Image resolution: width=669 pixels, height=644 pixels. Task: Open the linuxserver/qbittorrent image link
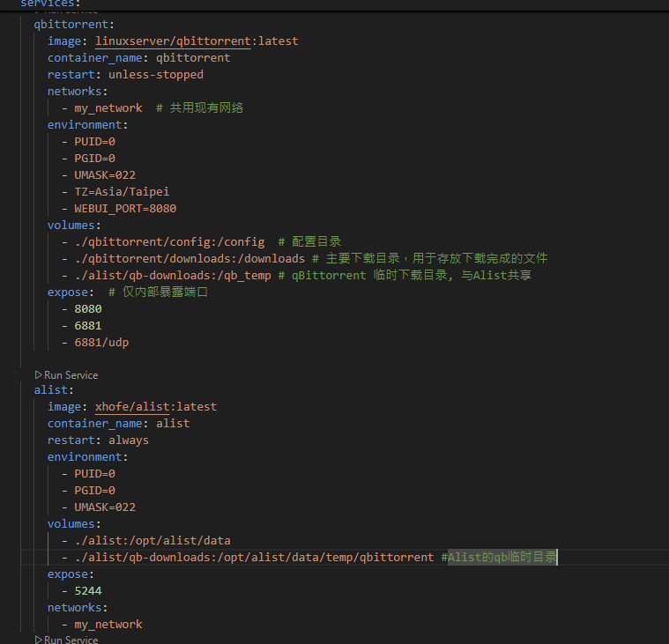[173, 41]
